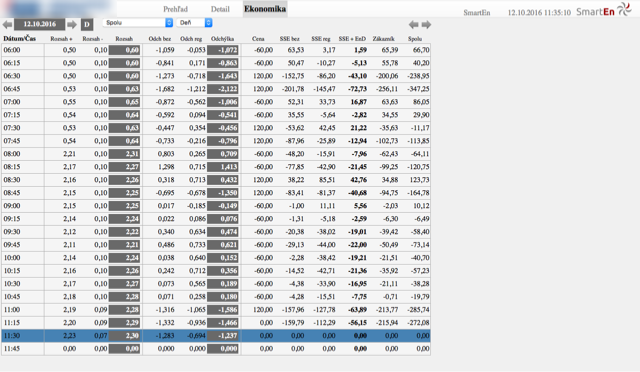
Task: Open the Deň period dropdown
Action: pyautogui.click(x=195, y=23)
